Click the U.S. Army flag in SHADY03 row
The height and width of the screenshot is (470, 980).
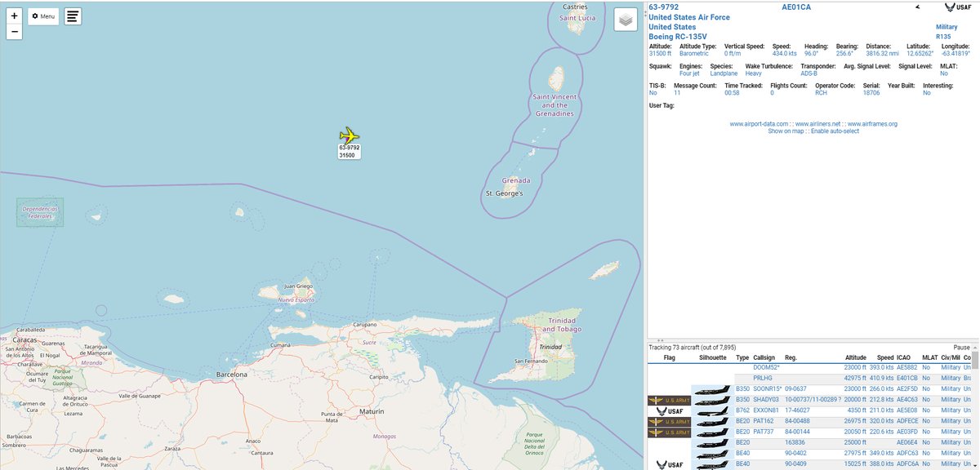(668, 401)
